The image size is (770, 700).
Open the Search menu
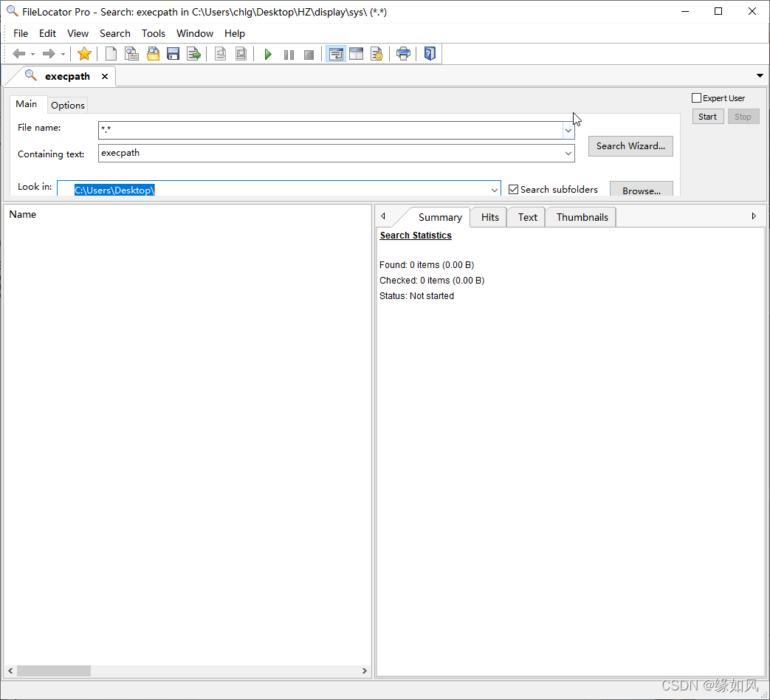click(115, 33)
